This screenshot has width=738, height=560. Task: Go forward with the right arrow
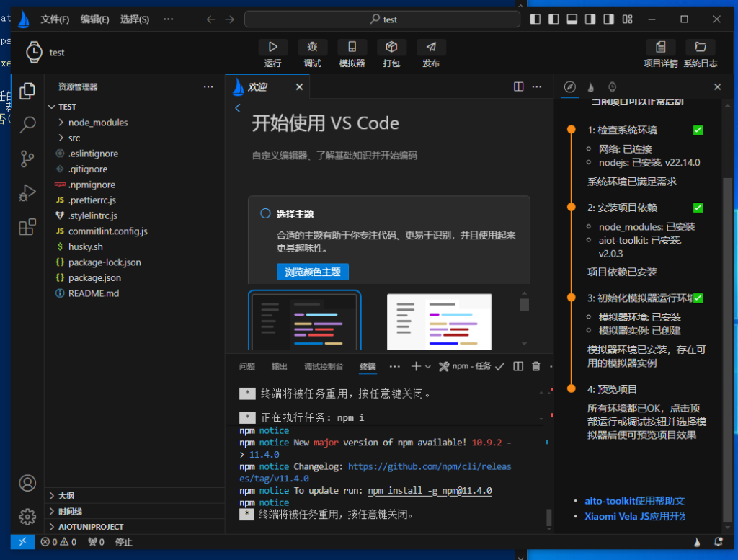click(230, 19)
